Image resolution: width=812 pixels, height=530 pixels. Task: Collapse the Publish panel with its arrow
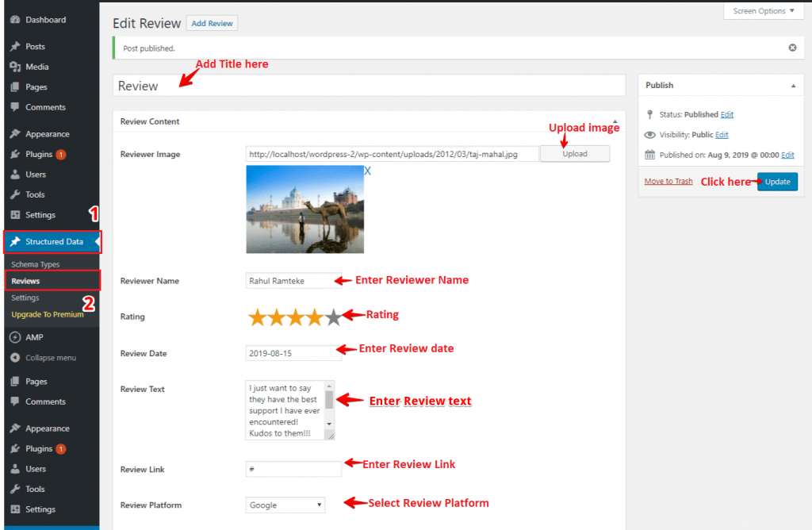[x=793, y=86]
